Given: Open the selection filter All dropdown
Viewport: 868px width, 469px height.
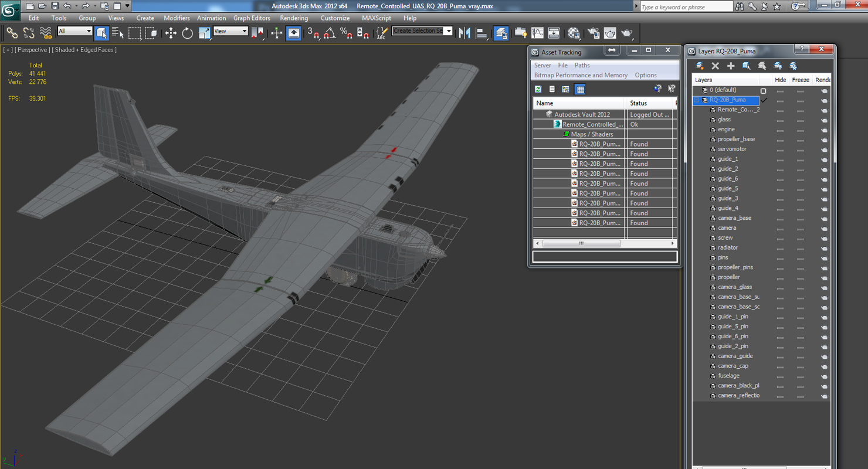Looking at the screenshot, I should coord(75,31).
